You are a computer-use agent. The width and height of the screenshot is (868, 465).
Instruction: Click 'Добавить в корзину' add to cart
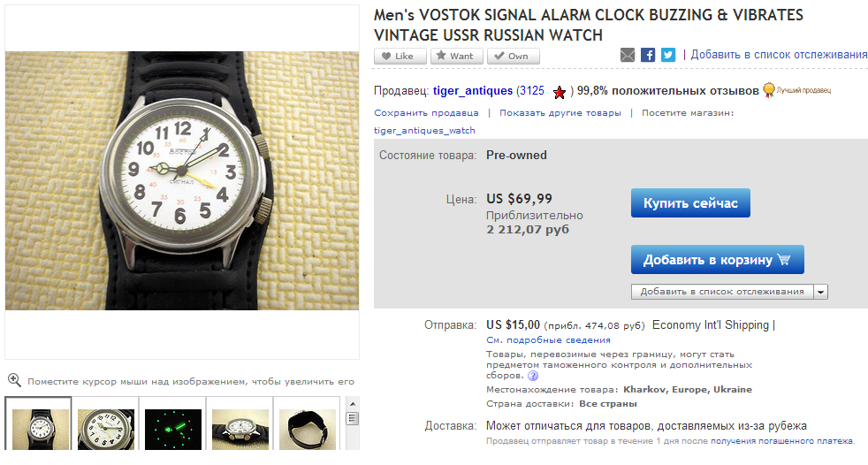click(718, 260)
